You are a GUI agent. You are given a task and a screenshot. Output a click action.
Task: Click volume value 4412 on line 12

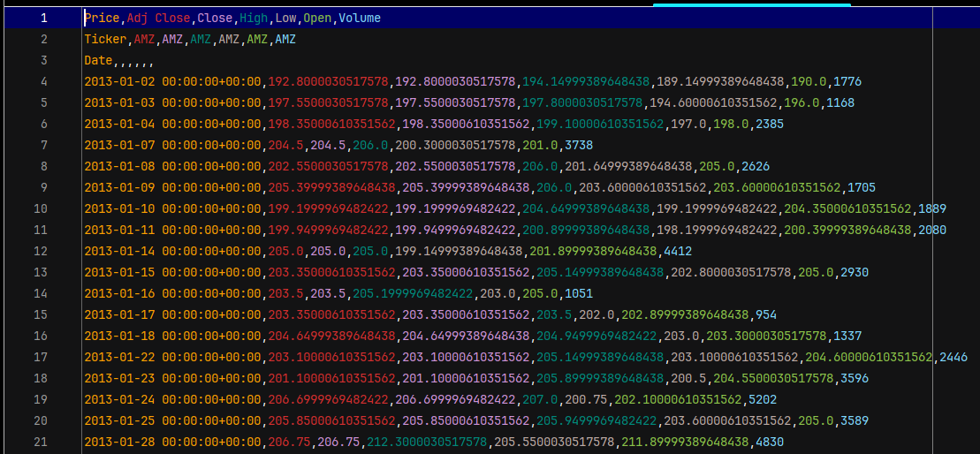click(x=677, y=251)
